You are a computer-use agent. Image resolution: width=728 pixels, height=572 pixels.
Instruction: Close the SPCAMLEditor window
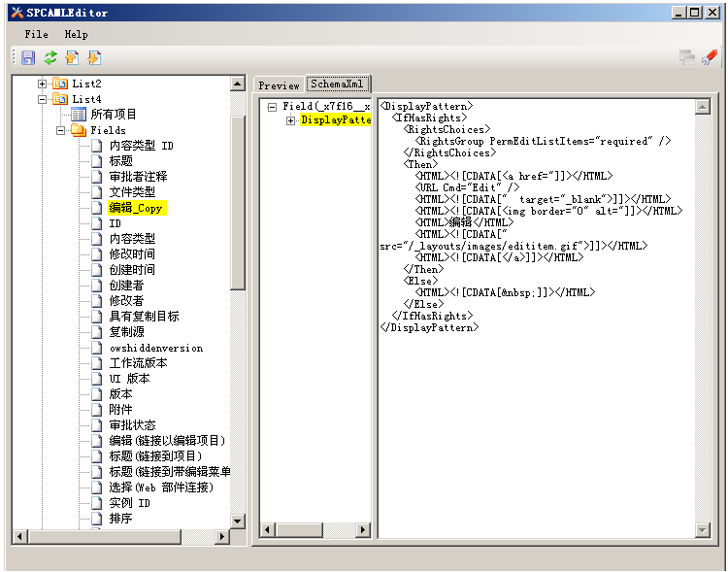(712, 13)
